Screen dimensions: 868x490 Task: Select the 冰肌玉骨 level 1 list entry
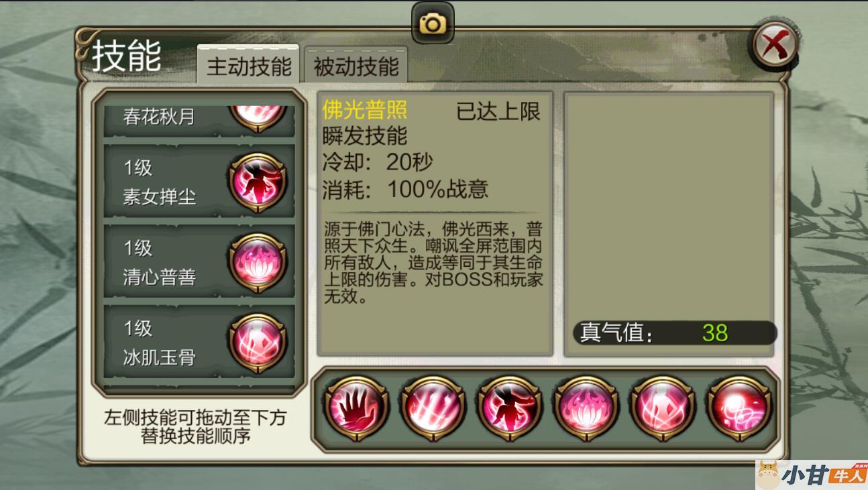pos(199,342)
